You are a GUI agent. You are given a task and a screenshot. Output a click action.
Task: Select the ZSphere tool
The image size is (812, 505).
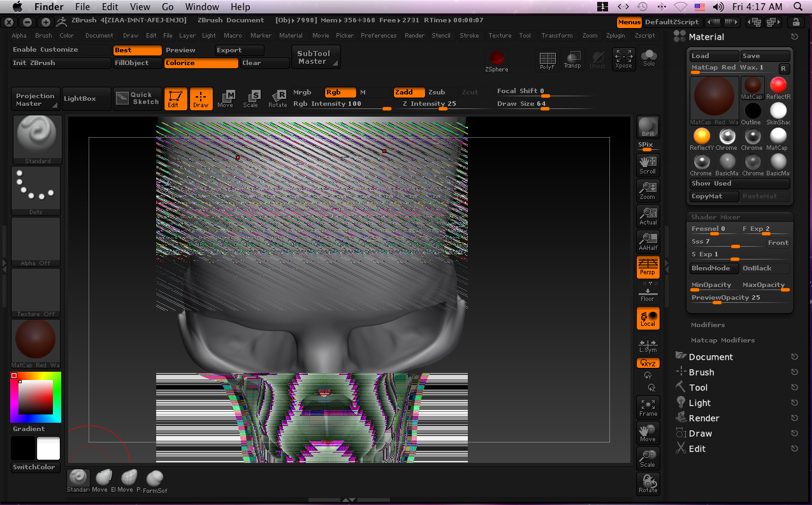[x=497, y=62]
